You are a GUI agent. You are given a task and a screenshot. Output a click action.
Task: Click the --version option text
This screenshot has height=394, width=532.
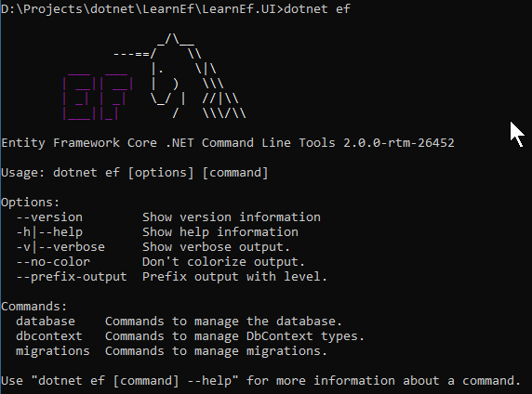pos(49,217)
